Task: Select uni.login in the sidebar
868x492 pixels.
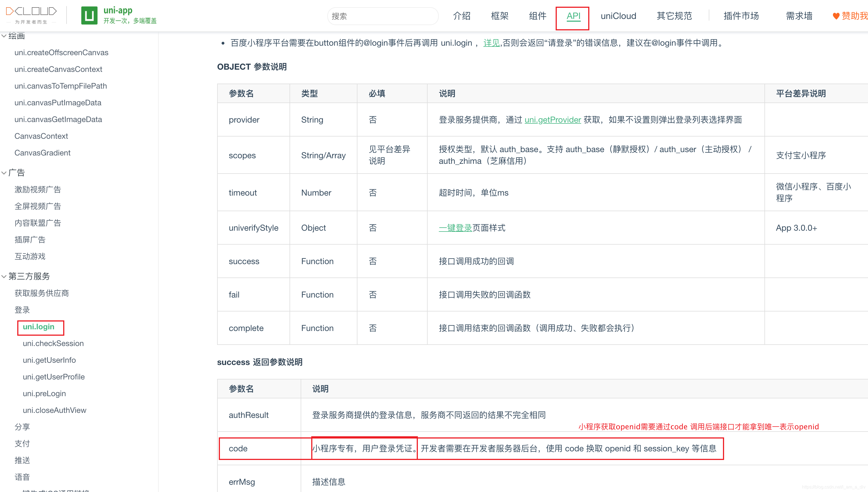Action: click(x=38, y=327)
